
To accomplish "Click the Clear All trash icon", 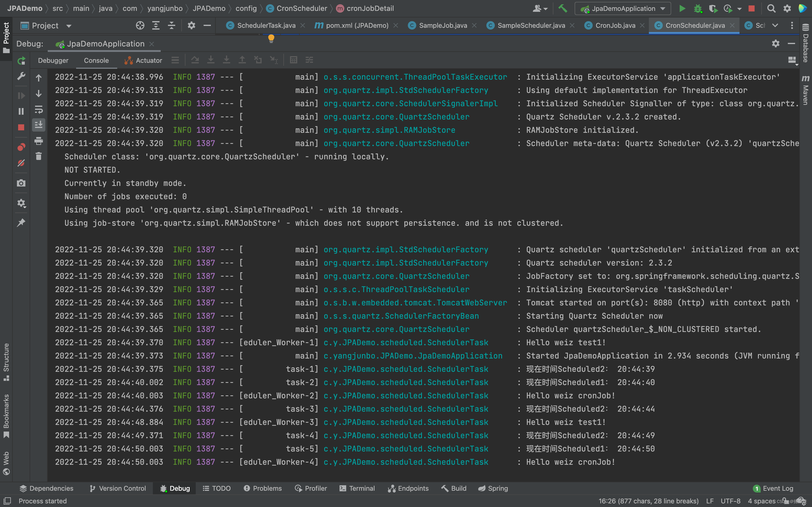I will [39, 156].
